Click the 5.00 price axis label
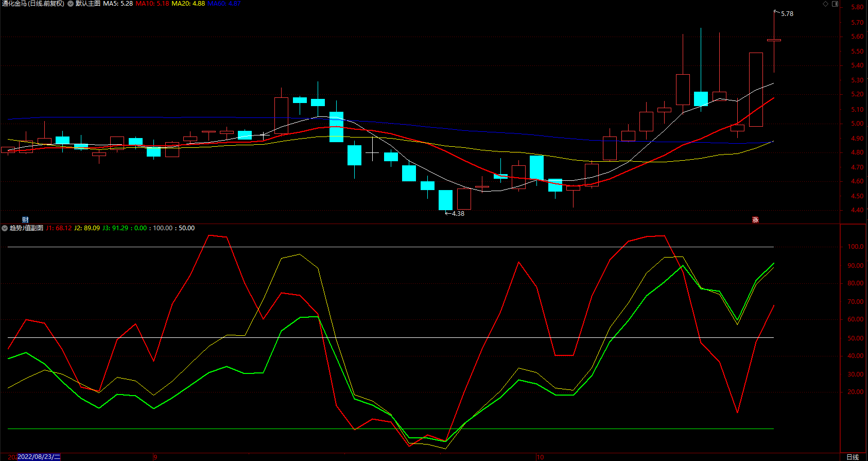 [x=857, y=124]
